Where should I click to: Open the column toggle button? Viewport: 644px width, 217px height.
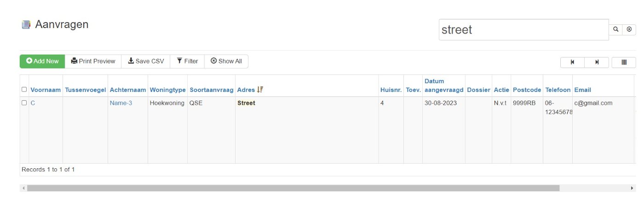tap(624, 62)
